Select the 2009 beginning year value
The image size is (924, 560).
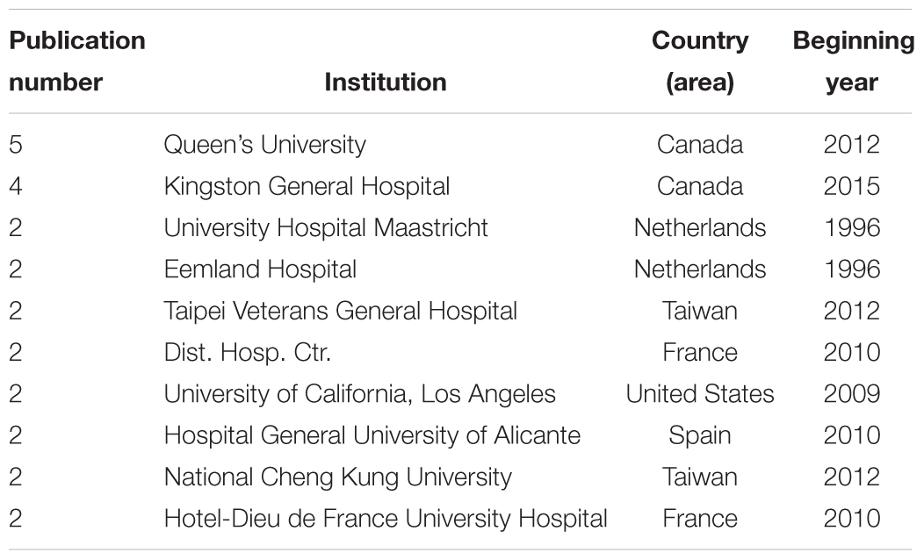pyautogui.click(x=852, y=394)
